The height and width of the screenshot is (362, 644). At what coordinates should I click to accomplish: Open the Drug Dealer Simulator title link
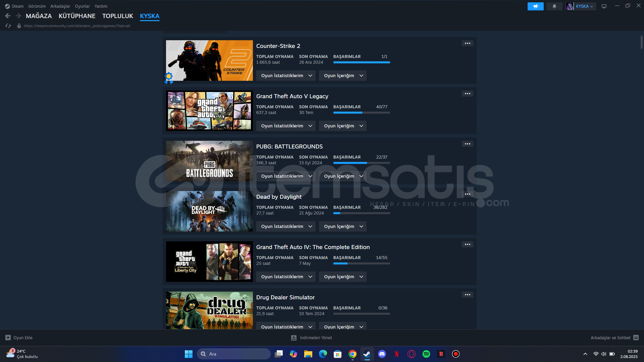(x=285, y=297)
